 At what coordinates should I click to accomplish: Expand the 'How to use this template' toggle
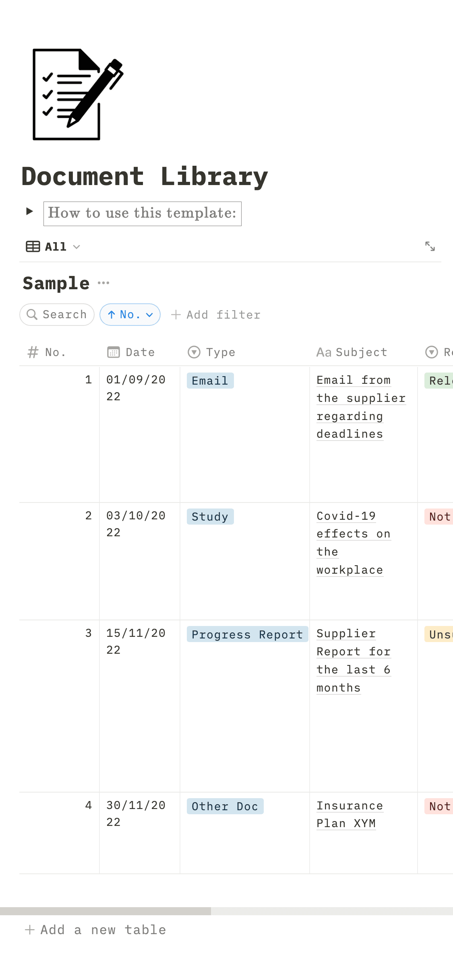point(29,211)
